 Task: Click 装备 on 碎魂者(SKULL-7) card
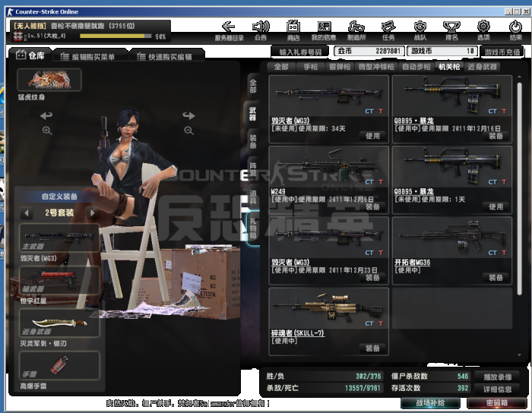(372, 348)
